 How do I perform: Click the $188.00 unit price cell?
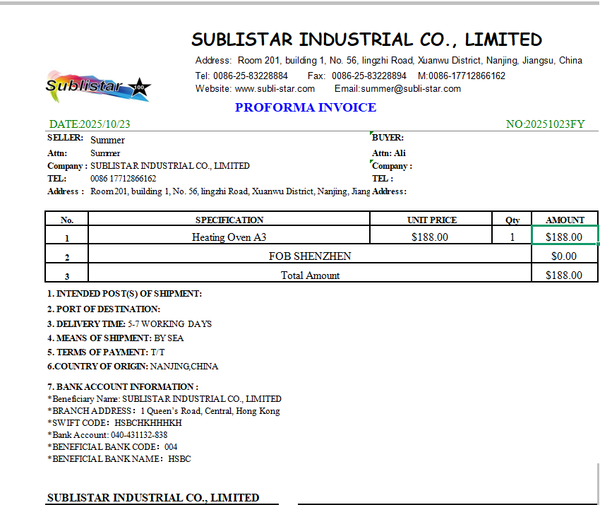(430, 237)
